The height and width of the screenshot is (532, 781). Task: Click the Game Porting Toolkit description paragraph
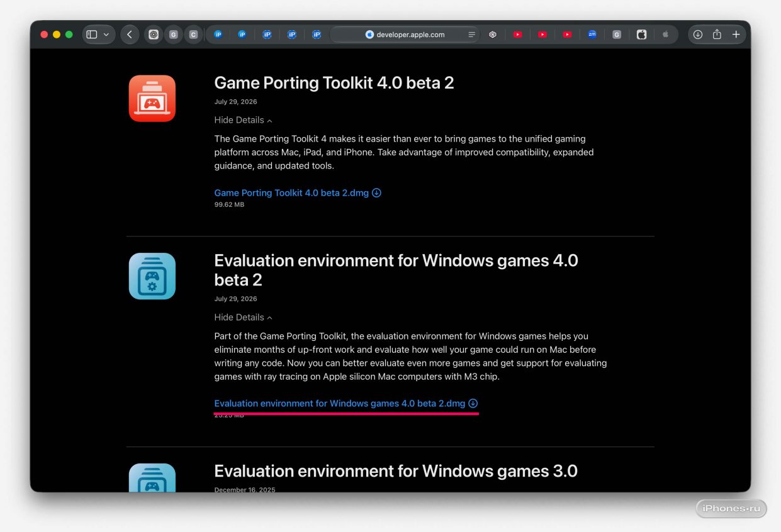[404, 152]
